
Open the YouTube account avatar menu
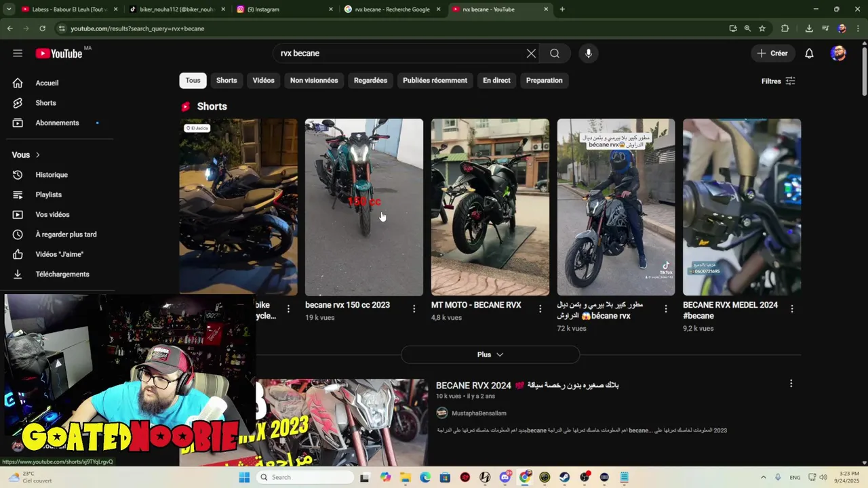[838, 54]
